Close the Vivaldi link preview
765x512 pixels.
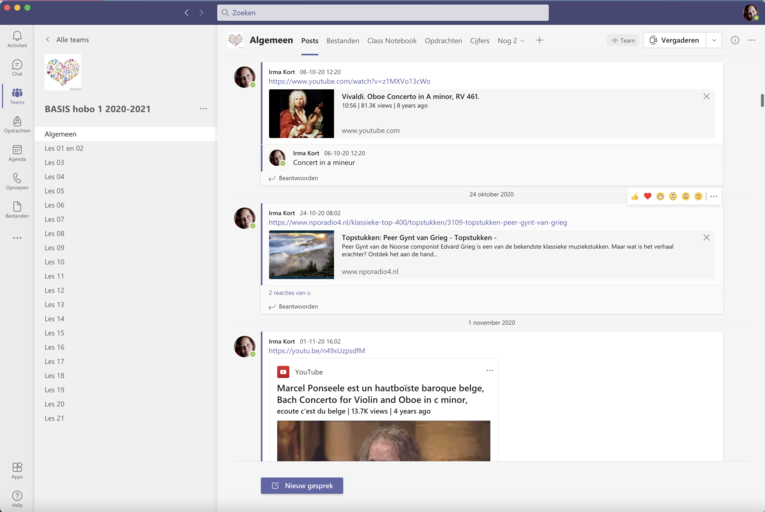click(706, 97)
